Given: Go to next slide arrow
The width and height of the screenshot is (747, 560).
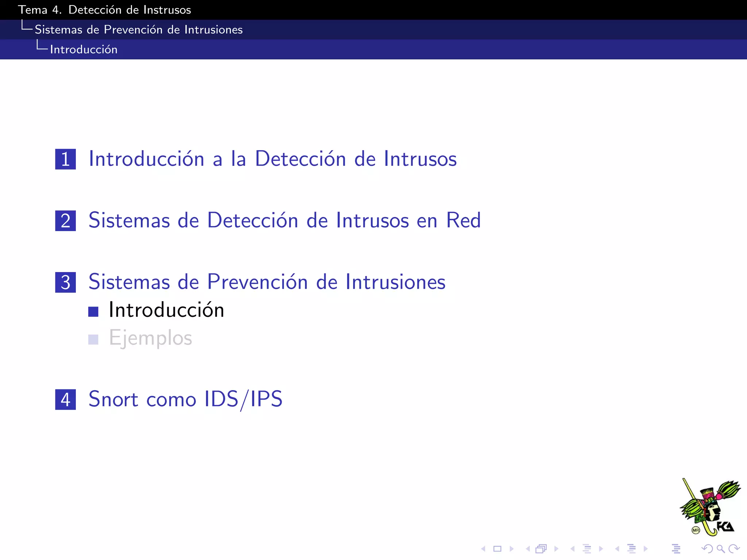Looking at the screenshot, I should [511, 549].
